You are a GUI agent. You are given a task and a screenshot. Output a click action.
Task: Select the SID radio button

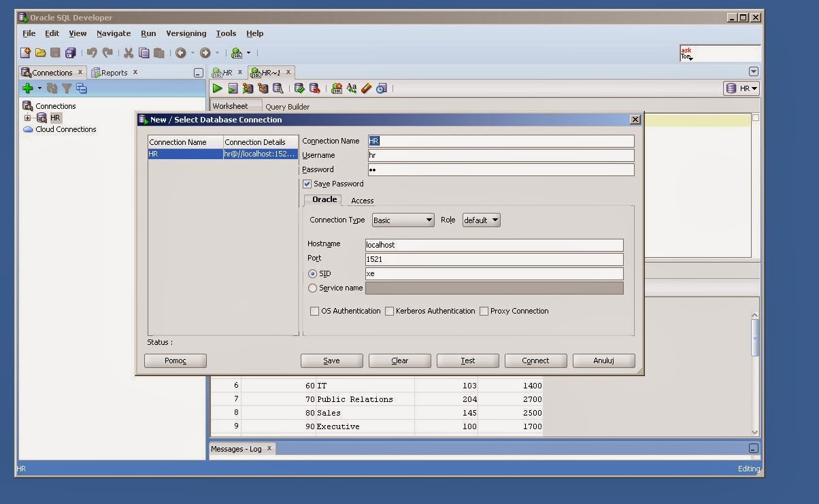[x=313, y=274]
